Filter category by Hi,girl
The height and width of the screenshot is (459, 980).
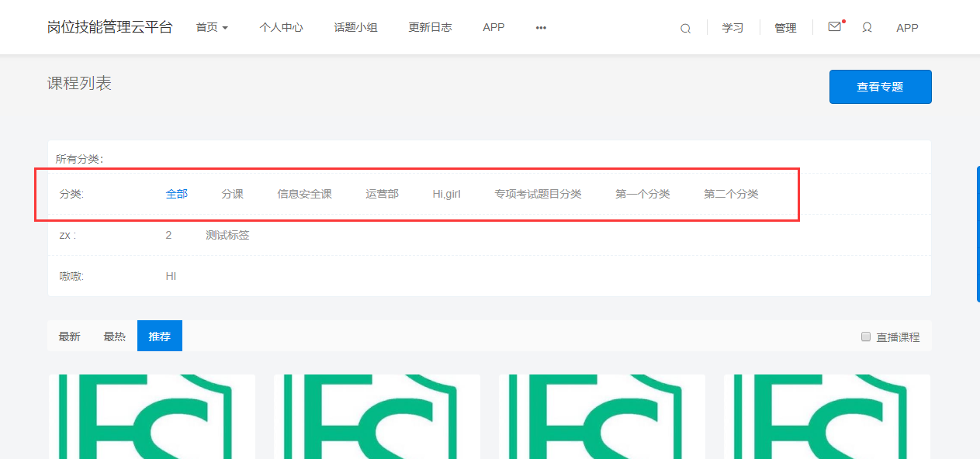[446, 194]
